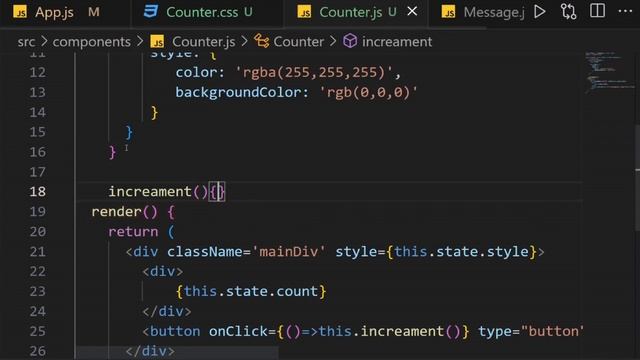Image resolution: width=640 pixels, height=360 pixels.
Task: Click the components breadcrumb
Action: tap(92, 42)
